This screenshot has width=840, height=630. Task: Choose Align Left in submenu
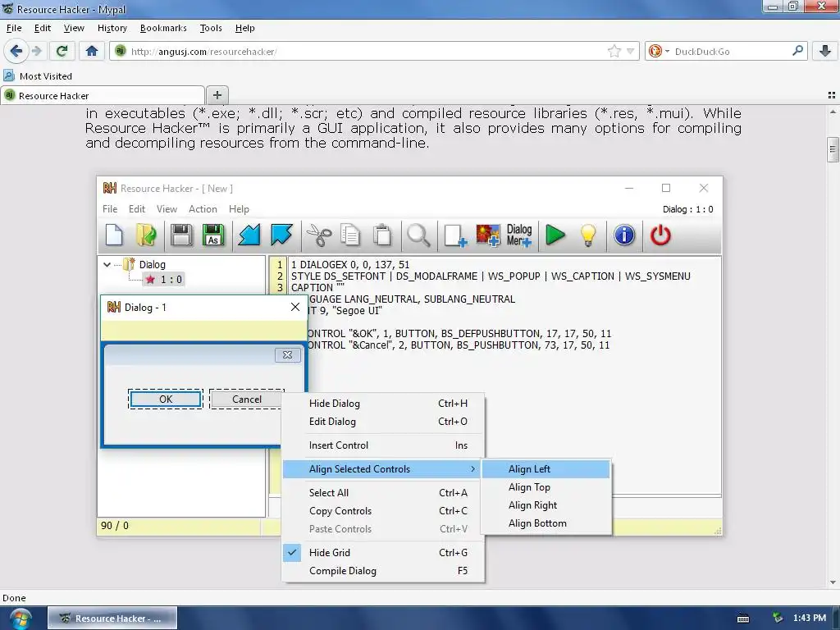point(546,468)
